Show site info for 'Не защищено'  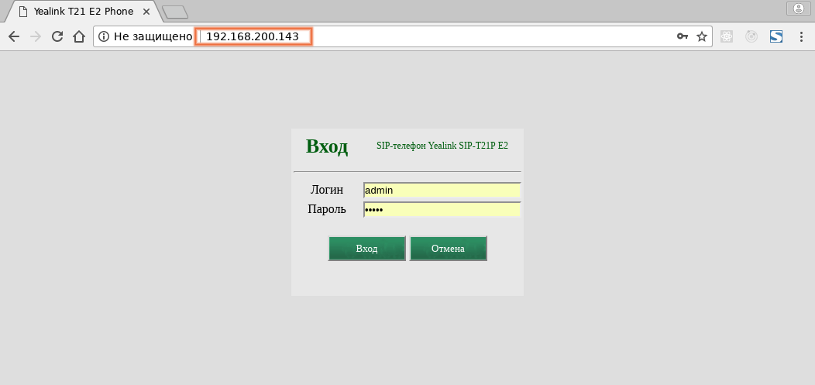pyautogui.click(x=104, y=36)
